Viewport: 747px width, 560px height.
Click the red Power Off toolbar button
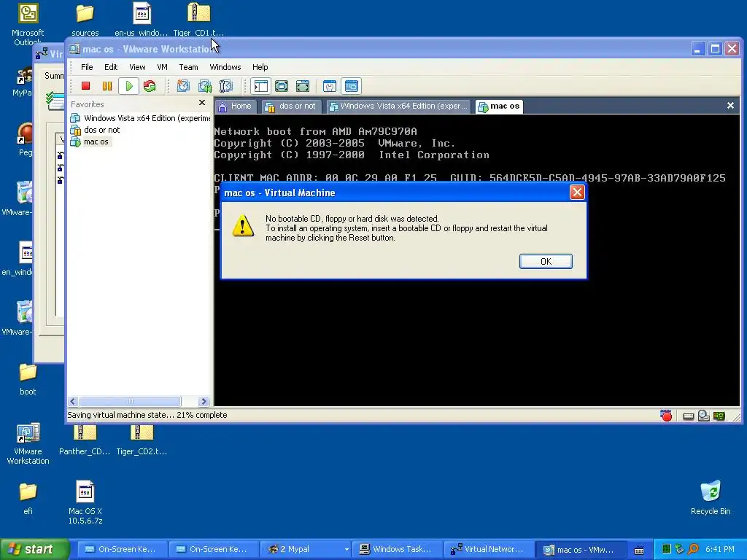point(86,86)
